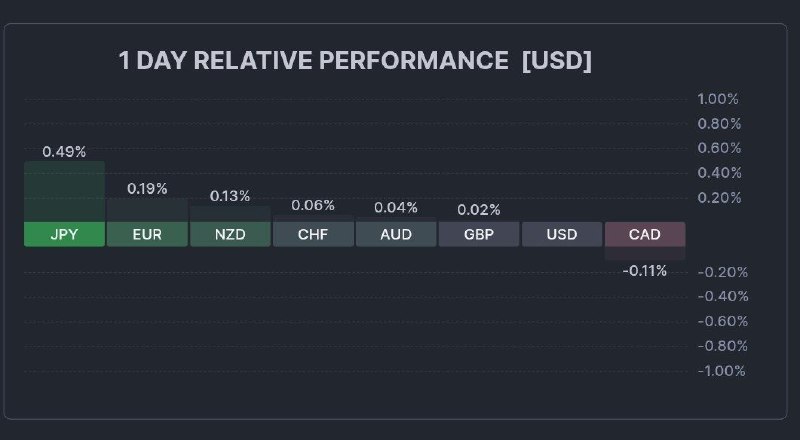Pick the GBP currency box
This screenshot has width=800, height=440.
pyautogui.click(x=479, y=235)
